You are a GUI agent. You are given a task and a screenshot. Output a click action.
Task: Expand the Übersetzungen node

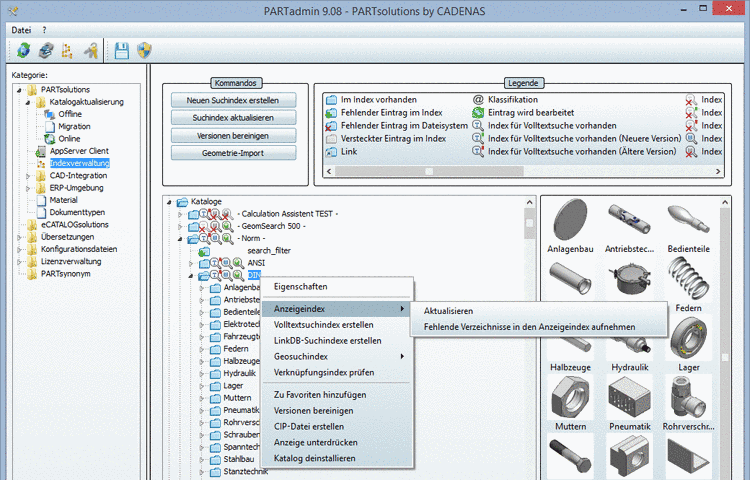pos(19,237)
